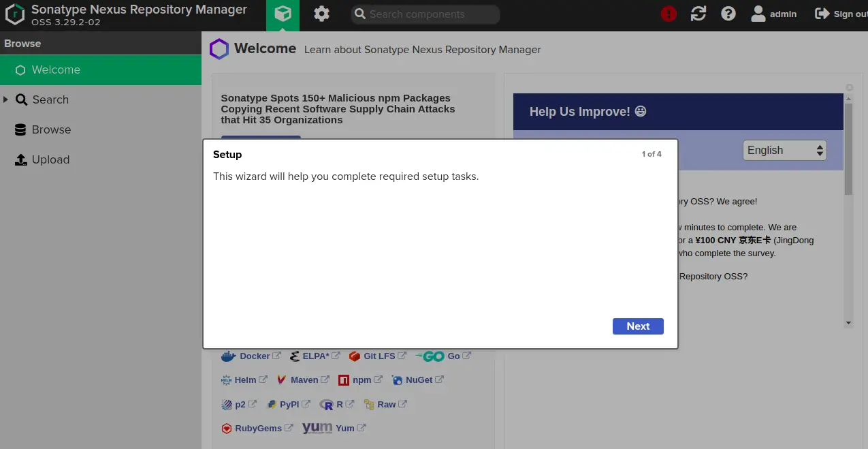Open the RubyGems repository format link

(x=258, y=428)
